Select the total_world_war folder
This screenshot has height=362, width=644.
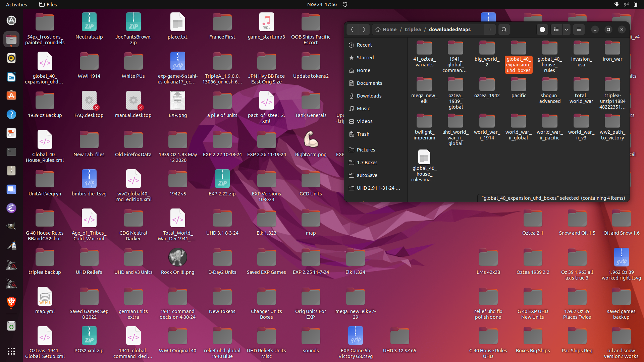[x=581, y=90]
